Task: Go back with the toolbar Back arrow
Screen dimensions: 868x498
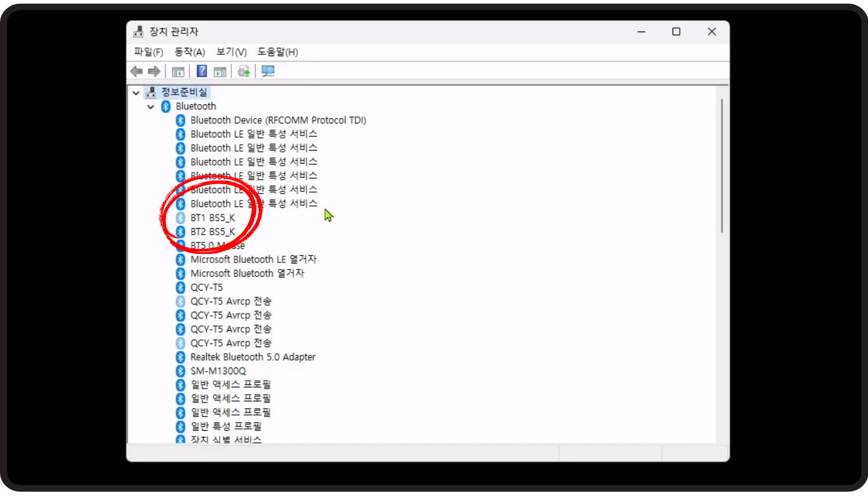Action: tap(136, 71)
